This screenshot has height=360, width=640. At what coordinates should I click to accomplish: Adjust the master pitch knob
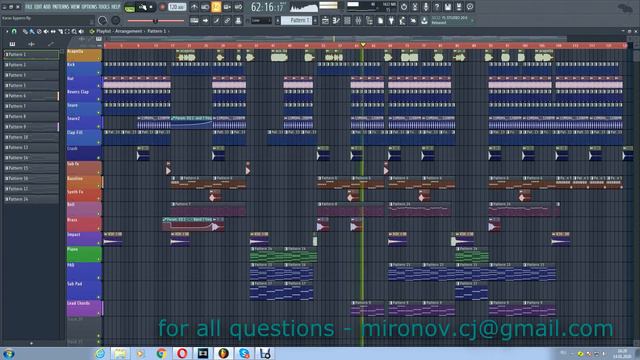116,20
